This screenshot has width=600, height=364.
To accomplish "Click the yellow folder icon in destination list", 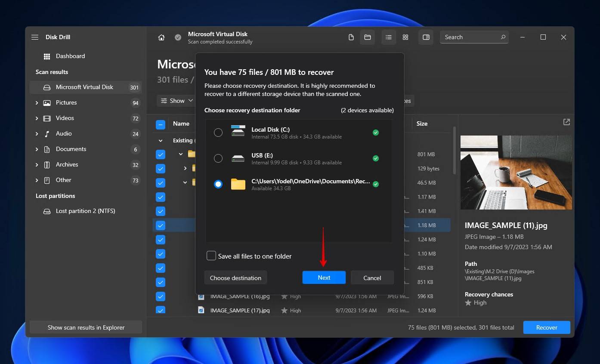I will (238, 184).
